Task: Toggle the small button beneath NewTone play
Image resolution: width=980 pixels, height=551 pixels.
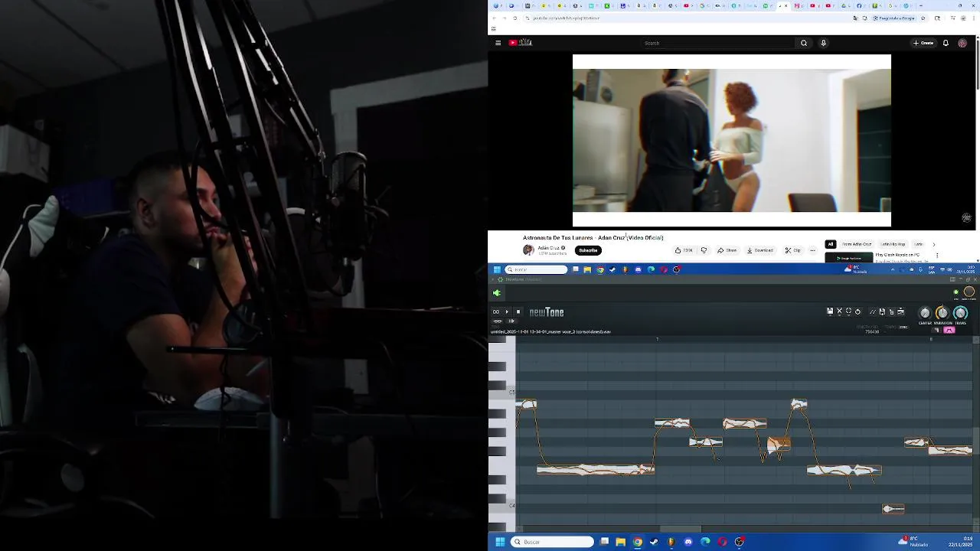Action: tap(511, 321)
